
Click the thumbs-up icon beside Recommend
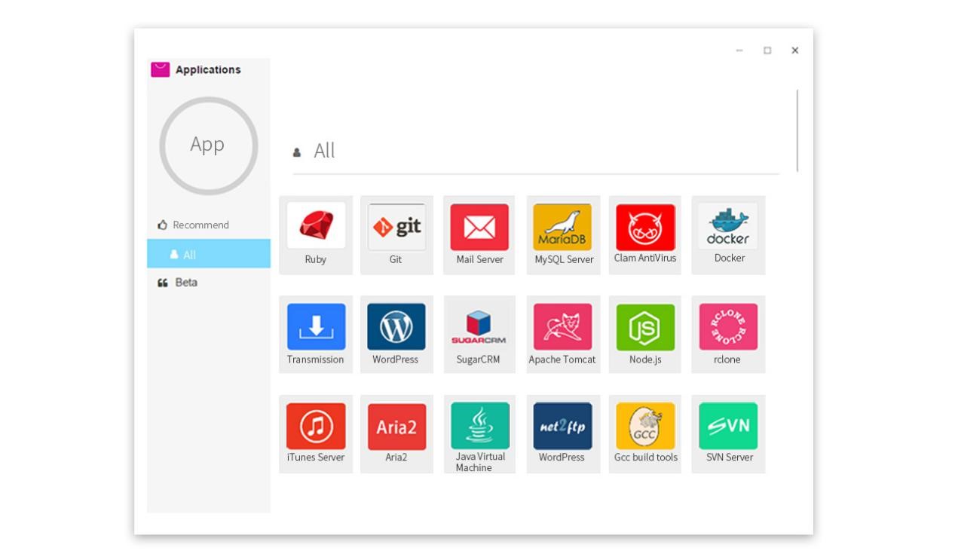click(x=162, y=225)
